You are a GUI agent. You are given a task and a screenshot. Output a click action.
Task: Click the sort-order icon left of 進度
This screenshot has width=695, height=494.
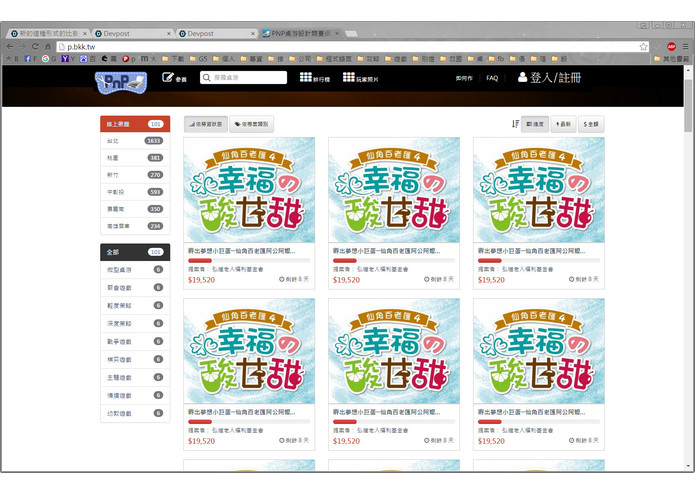pos(515,124)
